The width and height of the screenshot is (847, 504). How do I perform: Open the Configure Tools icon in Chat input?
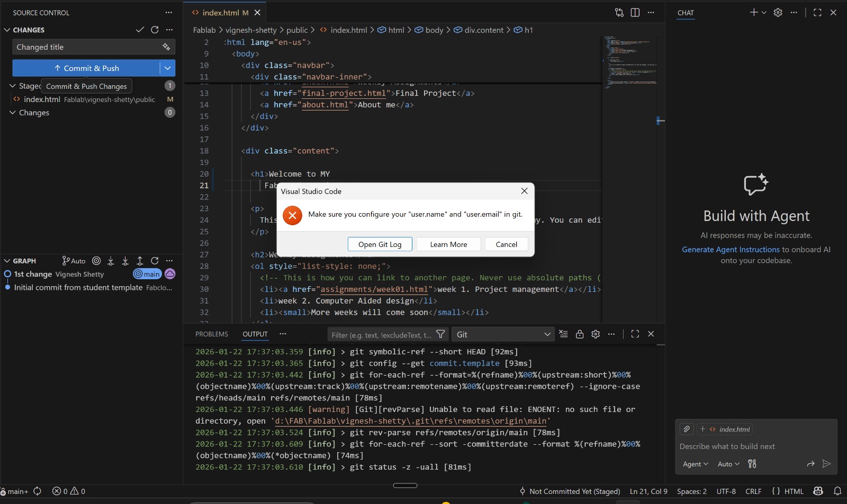click(752, 464)
